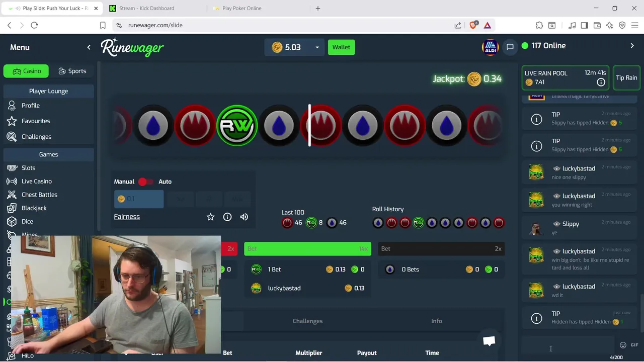
Task: Mute game sound with speaker icon
Action: coord(244,217)
